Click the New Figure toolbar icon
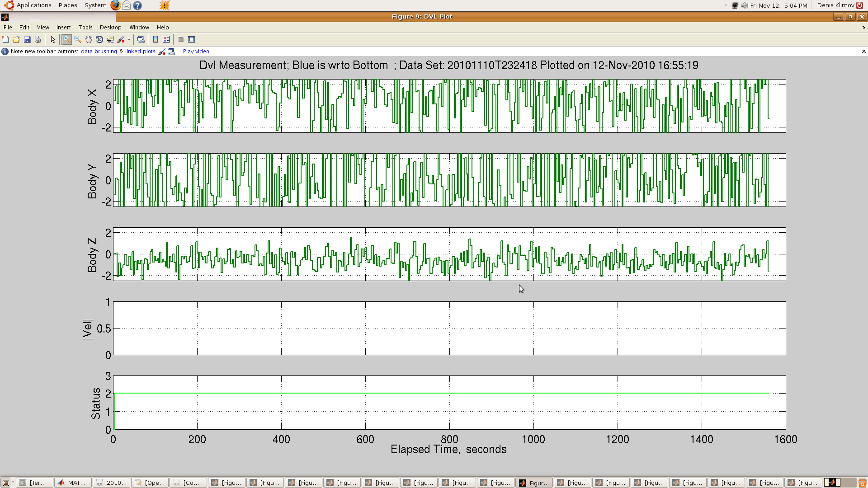The width and height of the screenshot is (868, 488). click(5, 40)
